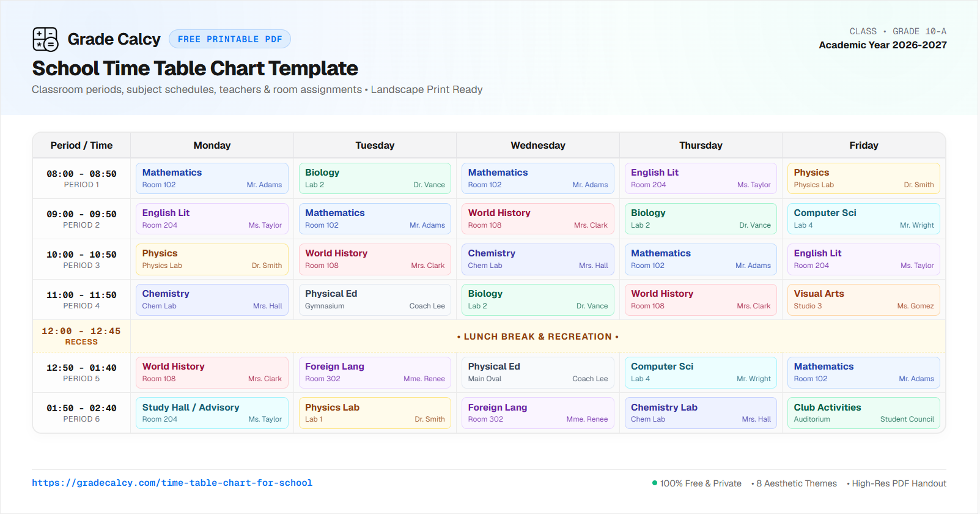
Task: Select Tuesday Physical Ed Gymnasium card
Action: pyautogui.click(x=375, y=299)
